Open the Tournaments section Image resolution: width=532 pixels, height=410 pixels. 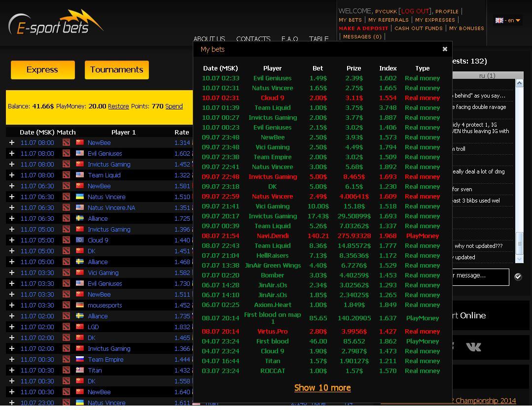tap(117, 70)
